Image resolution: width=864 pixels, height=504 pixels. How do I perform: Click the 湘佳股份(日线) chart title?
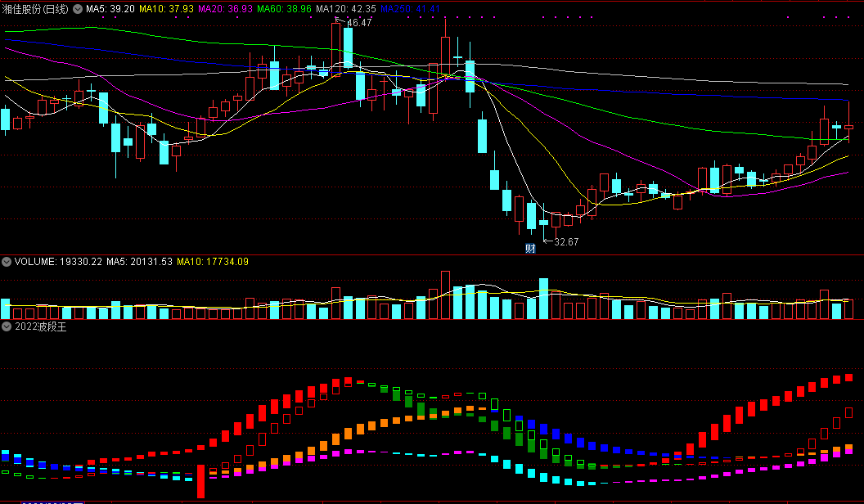click(35, 9)
